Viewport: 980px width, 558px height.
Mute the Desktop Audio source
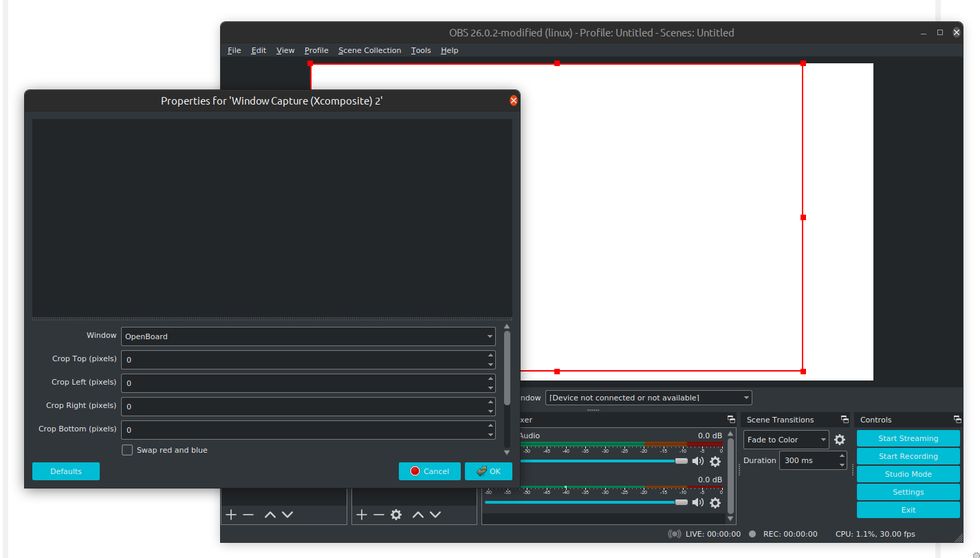click(x=697, y=462)
